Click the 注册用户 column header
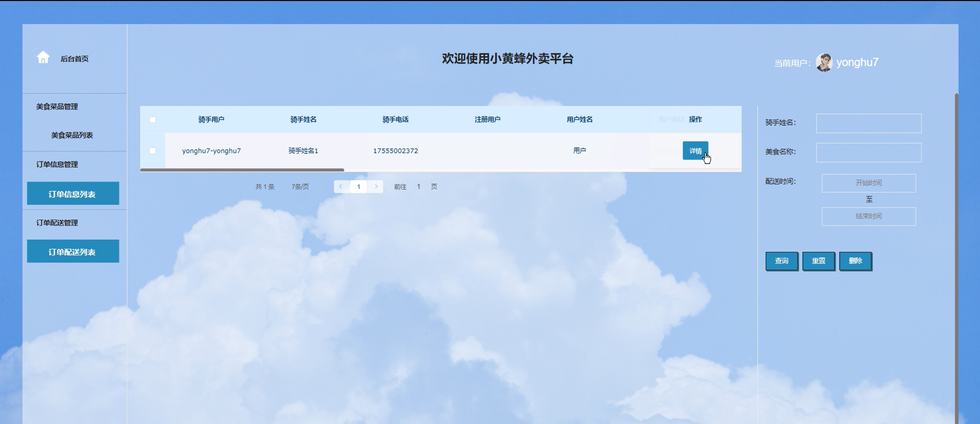This screenshot has width=980, height=424. point(487,120)
